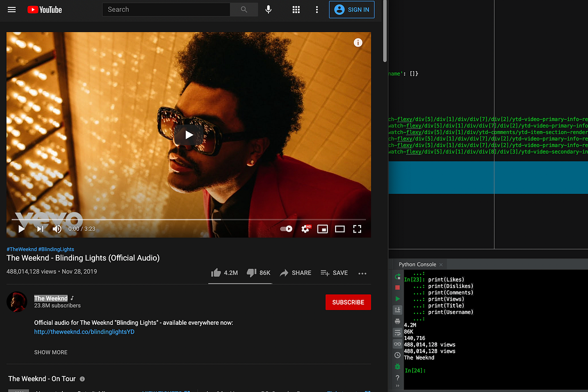
Task: Follow the theweeknd.co link in the description
Action: point(83,332)
